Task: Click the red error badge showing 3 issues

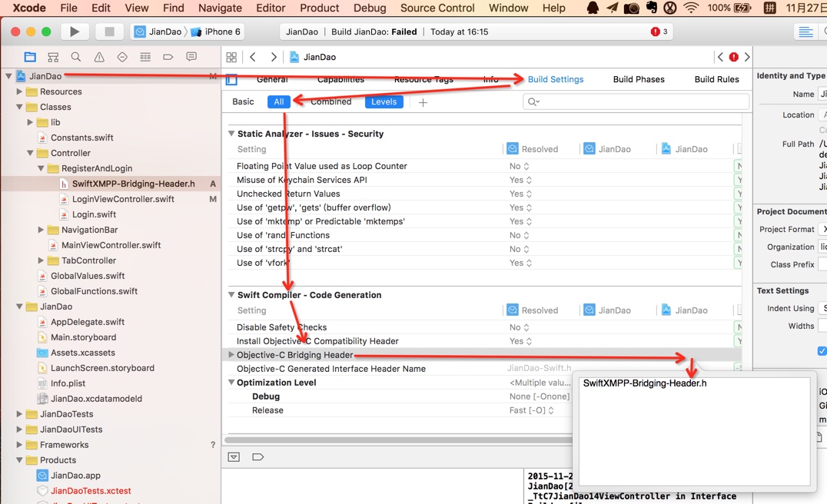Action: [659, 31]
